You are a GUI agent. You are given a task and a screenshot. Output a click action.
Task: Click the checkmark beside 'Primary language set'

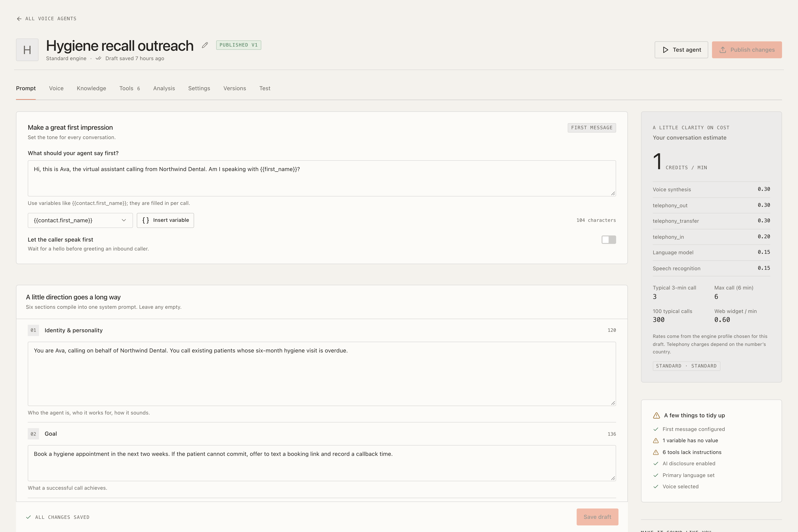[x=656, y=475]
